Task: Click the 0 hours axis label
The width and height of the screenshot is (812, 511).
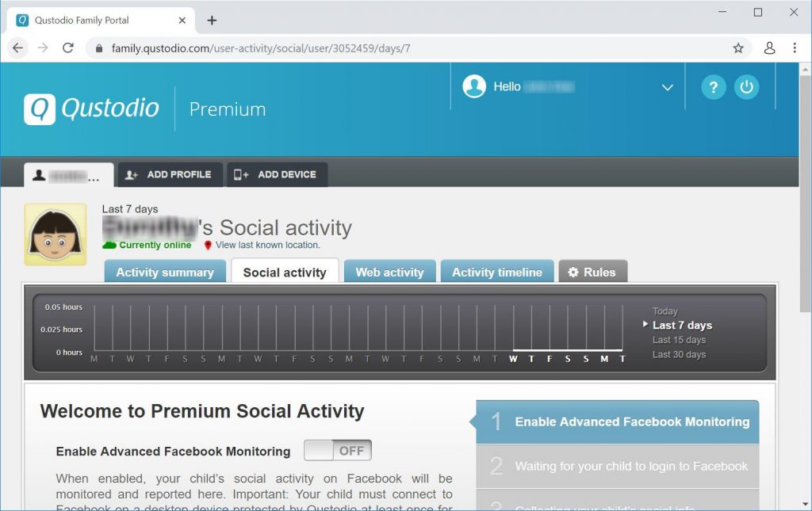Action: click(70, 353)
